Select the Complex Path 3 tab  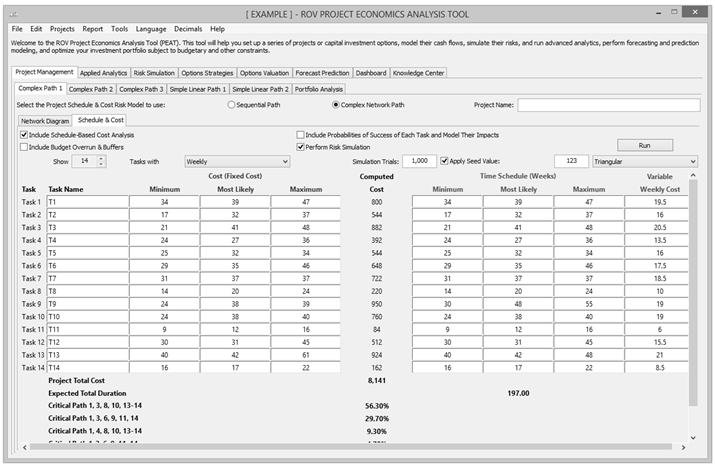(141, 89)
